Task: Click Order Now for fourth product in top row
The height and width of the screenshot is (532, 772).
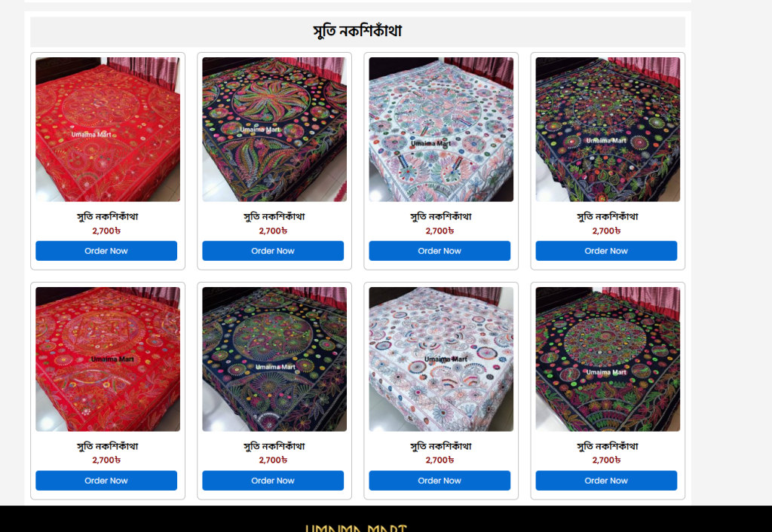Action: [606, 250]
